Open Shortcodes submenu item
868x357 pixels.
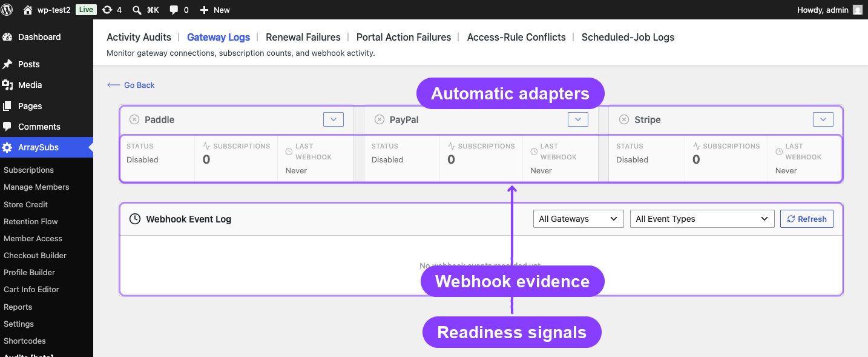point(24,341)
